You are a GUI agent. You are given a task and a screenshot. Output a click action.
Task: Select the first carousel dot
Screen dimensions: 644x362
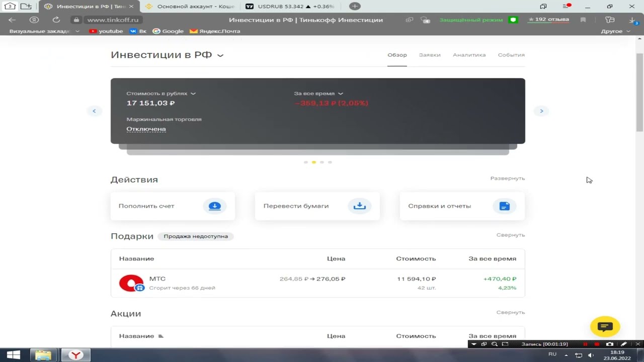click(x=306, y=162)
